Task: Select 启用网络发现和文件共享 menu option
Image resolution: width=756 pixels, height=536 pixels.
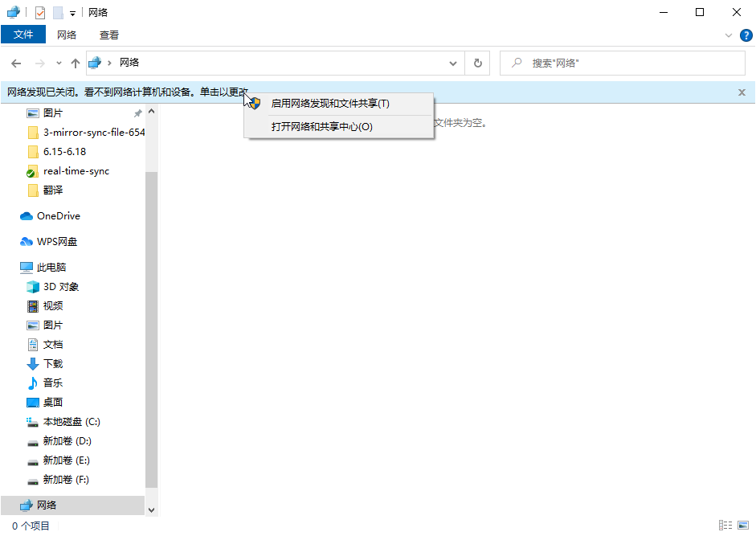Action: pos(329,104)
